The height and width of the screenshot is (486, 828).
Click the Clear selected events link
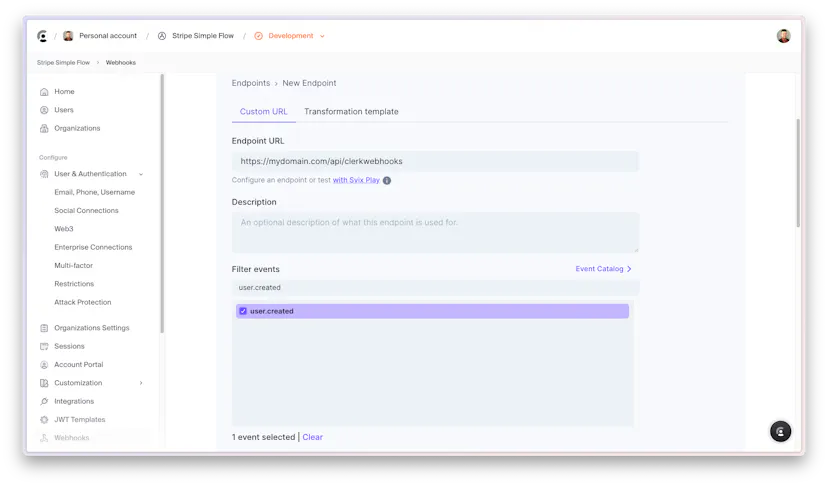click(x=313, y=437)
